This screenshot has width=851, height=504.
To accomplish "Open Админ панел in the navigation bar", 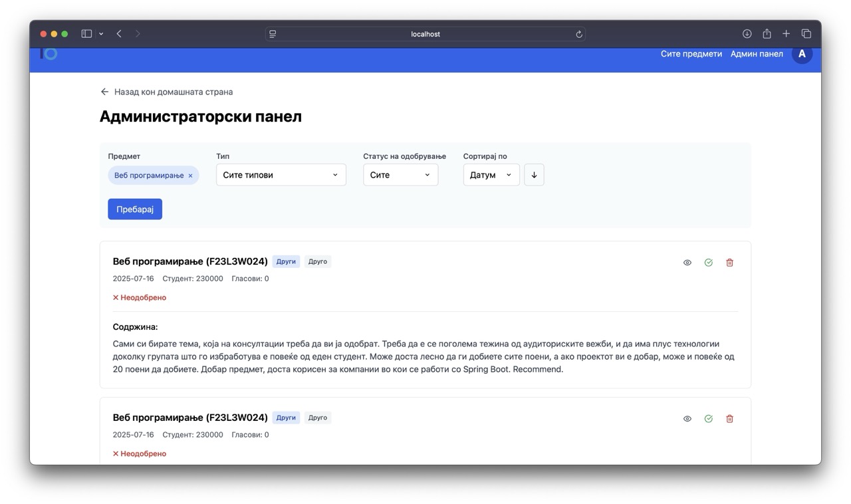I will [757, 54].
